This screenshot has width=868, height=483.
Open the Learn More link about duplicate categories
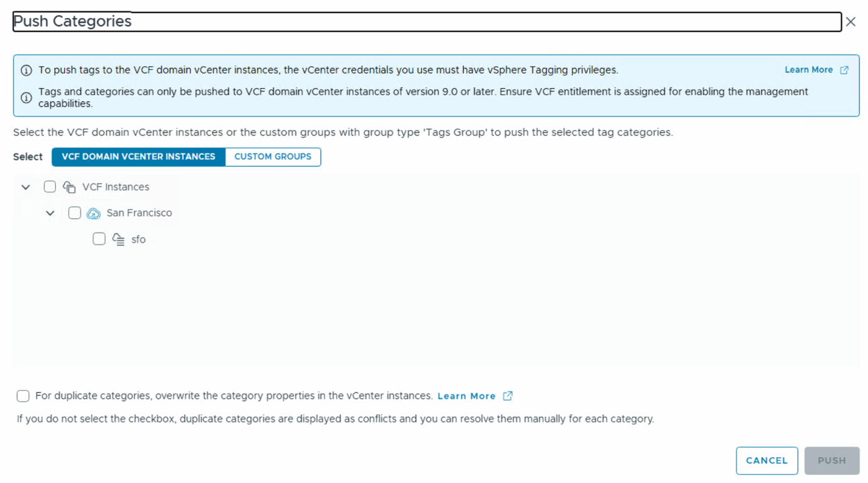pyautogui.click(x=466, y=396)
